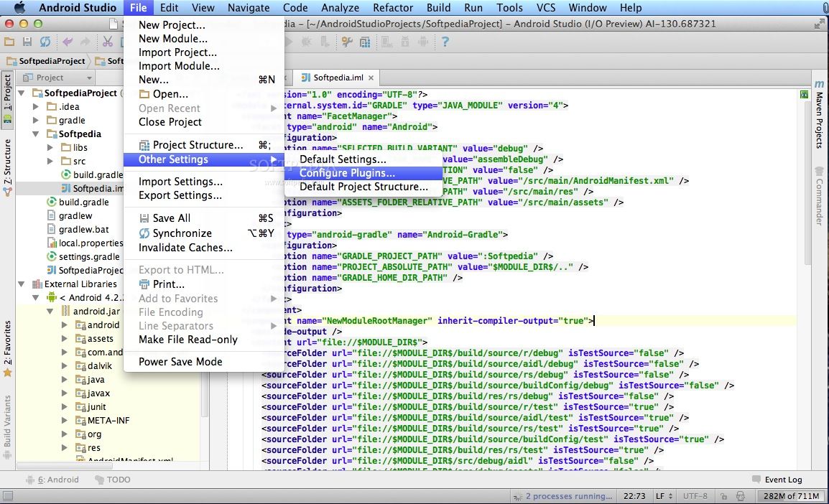Open the Commander side panel
Image resolution: width=829 pixels, height=504 pixels.
click(x=819, y=196)
